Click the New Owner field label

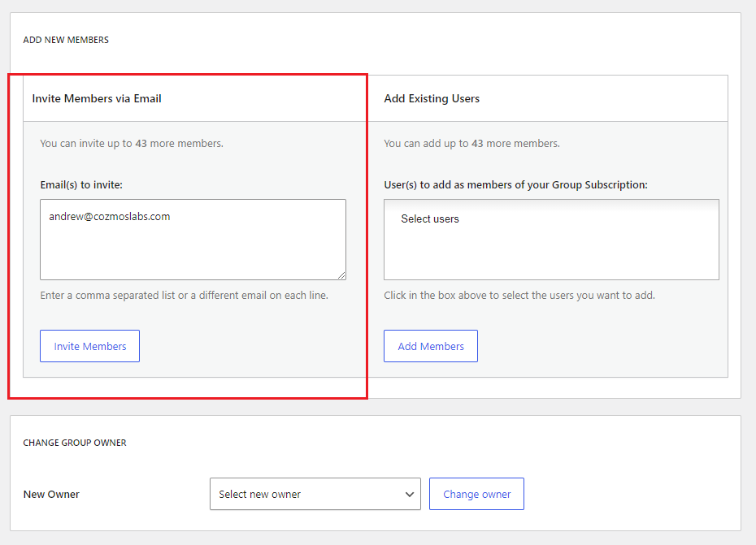[51, 495]
